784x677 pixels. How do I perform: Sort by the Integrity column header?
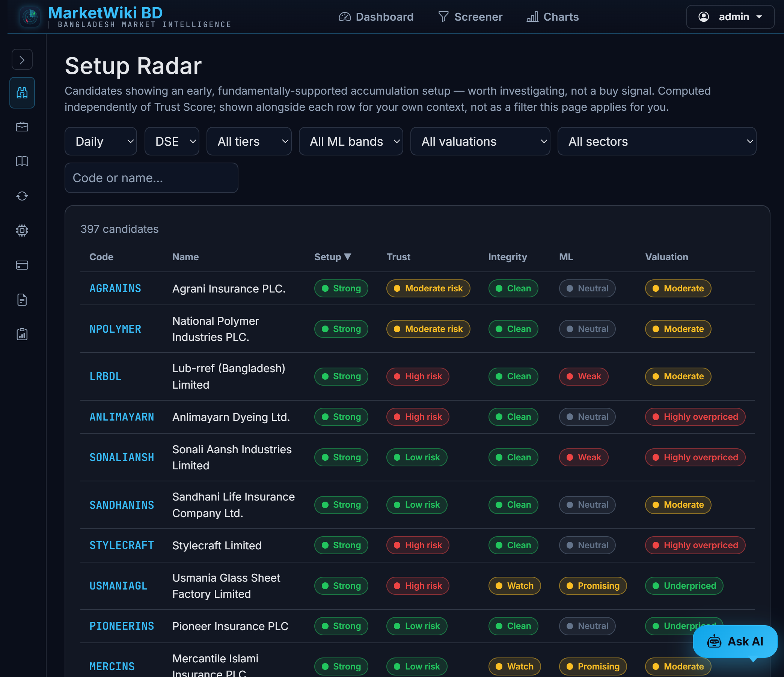point(507,257)
